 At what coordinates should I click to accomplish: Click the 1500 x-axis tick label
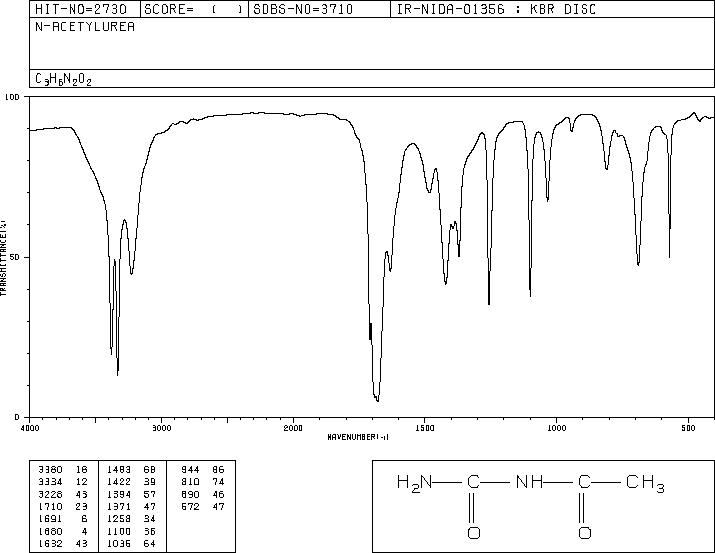[x=425, y=428]
